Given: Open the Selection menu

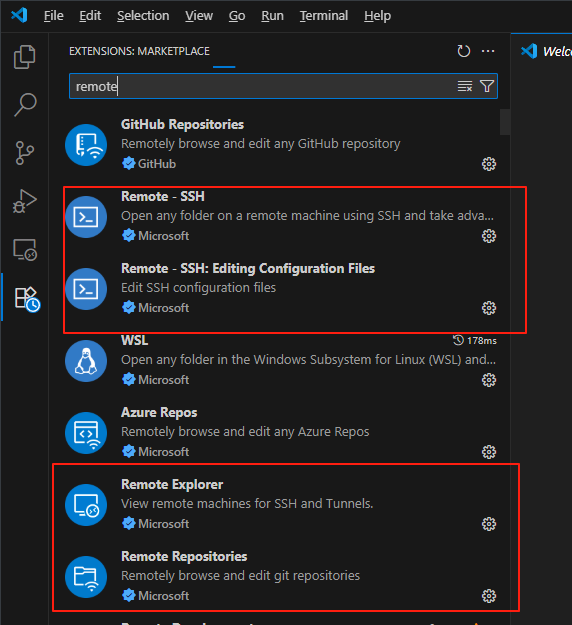Looking at the screenshot, I should coord(143,16).
